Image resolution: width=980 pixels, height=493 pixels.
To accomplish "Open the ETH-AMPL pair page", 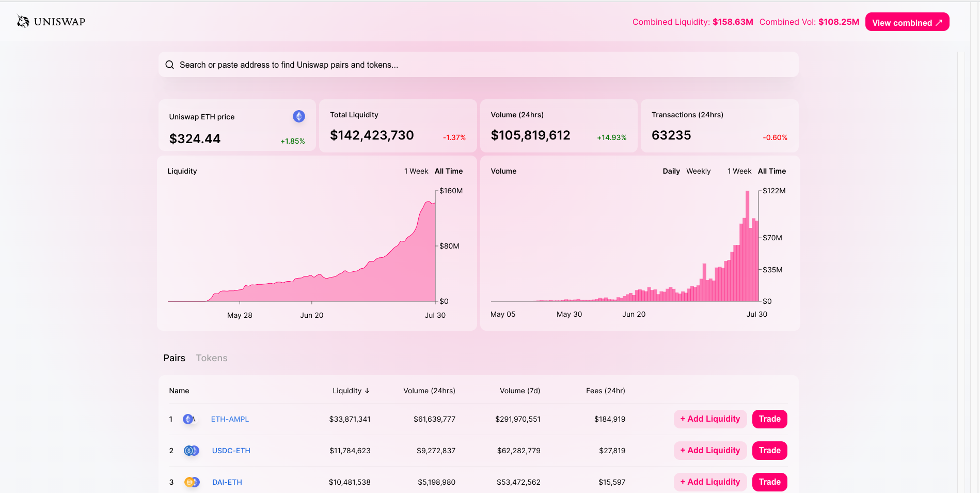I will [229, 419].
